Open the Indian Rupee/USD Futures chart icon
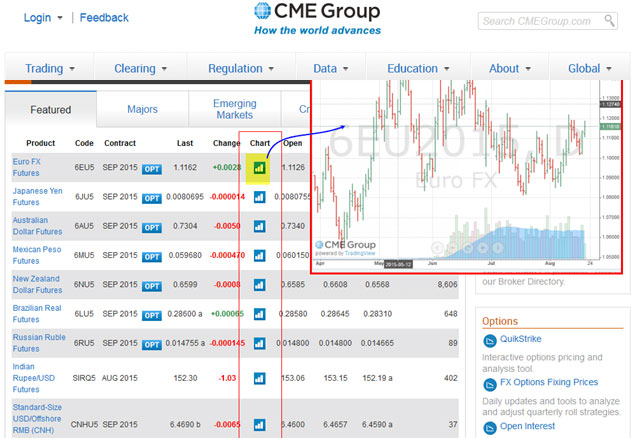 coord(259,378)
